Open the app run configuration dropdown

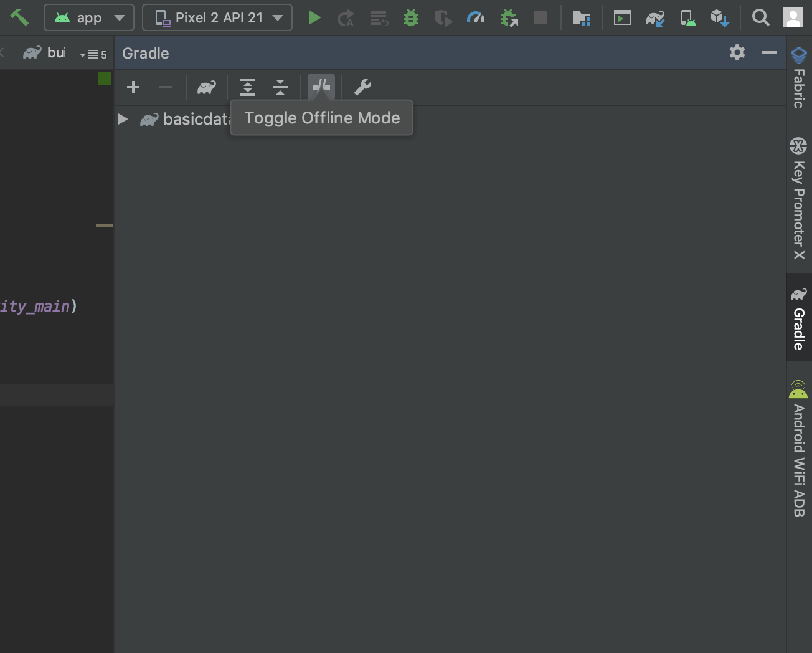pyautogui.click(x=88, y=17)
